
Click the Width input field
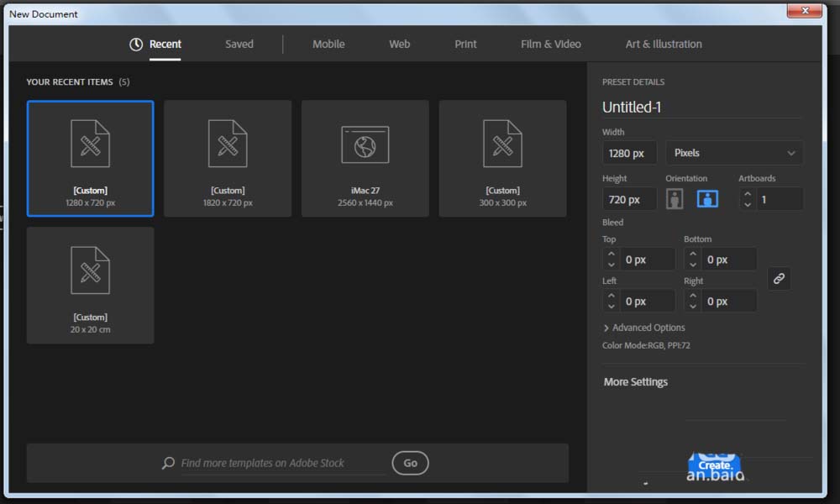(629, 153)
